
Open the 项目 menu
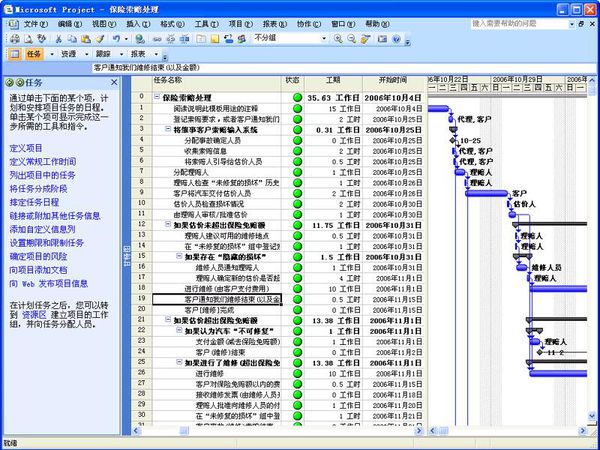click(240, 24)
